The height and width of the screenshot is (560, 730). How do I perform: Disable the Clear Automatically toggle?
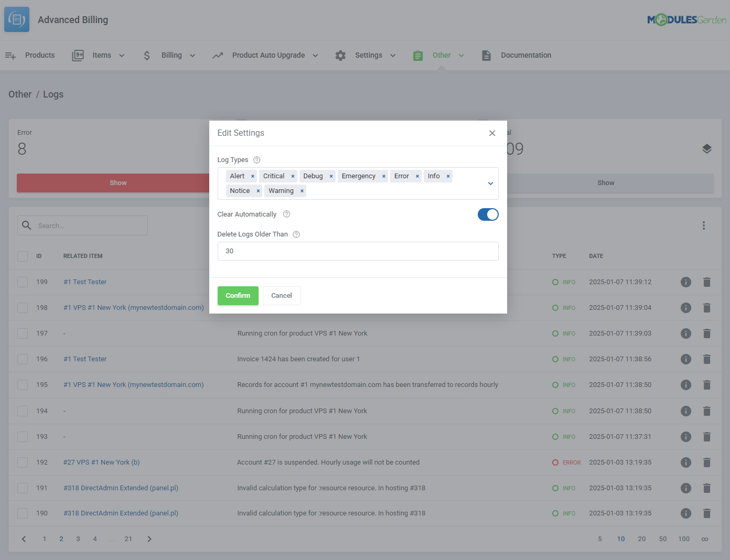488,214
